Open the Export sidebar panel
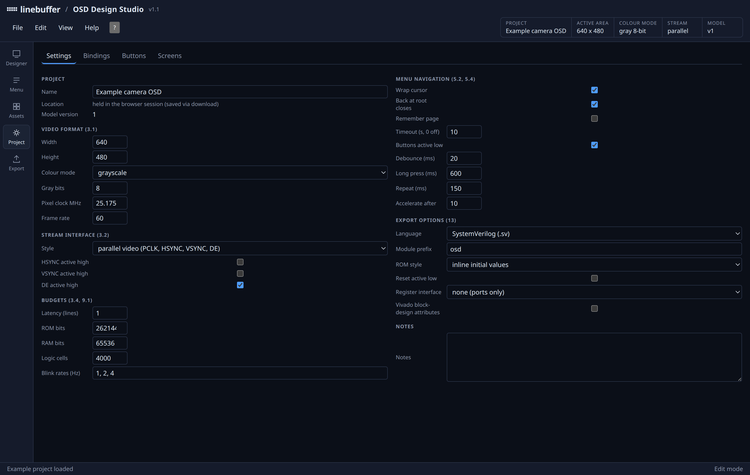This screenshot has width=750, height=475. (16, 163)
